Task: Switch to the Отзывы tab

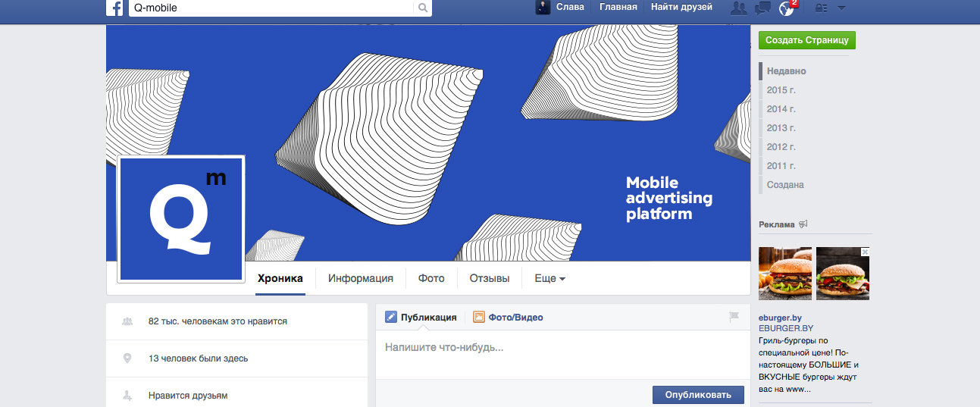Action: pos(490,278)
